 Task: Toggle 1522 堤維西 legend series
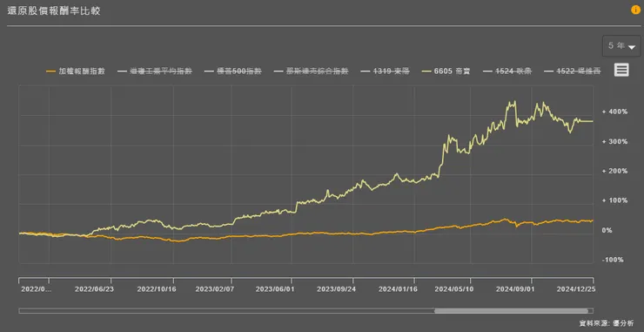tap(573, 71)
